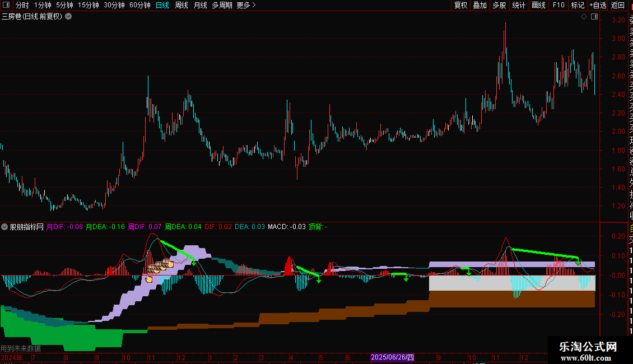Switch to 周线 weekly chart
633x364 pixels.
pyautogui.click(x=181, y=5)
